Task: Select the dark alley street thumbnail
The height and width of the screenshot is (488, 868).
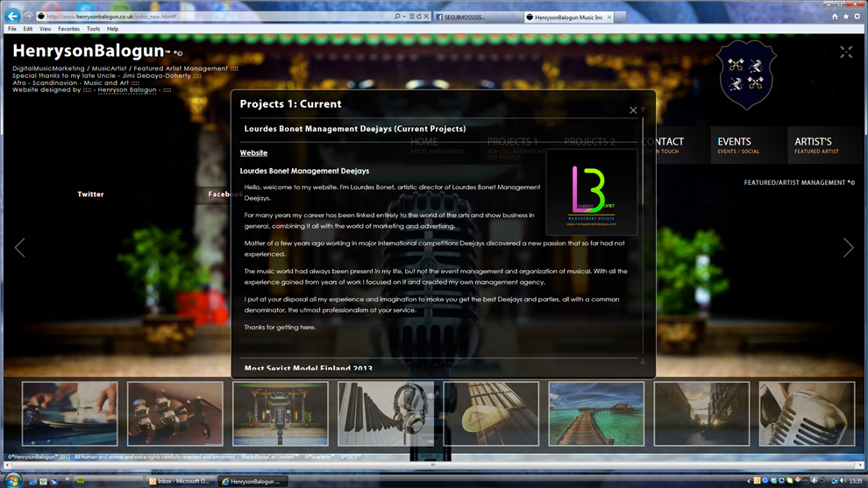Action: point(702,414)
